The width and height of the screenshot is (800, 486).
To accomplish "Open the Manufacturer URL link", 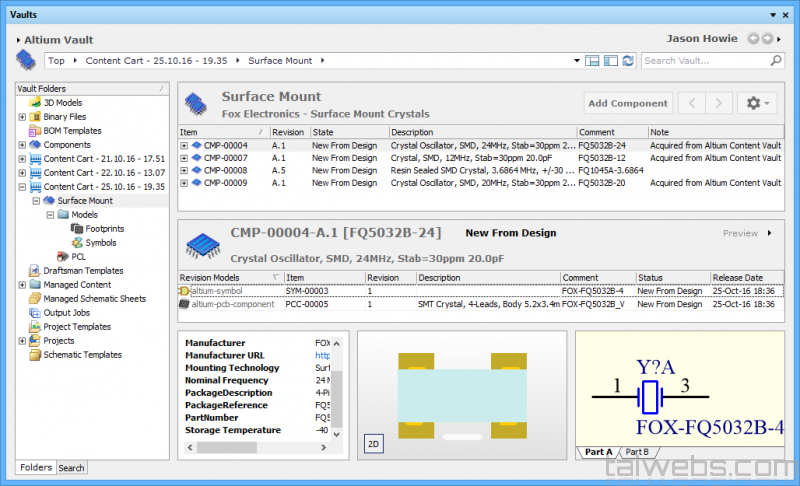I will 322,355.
